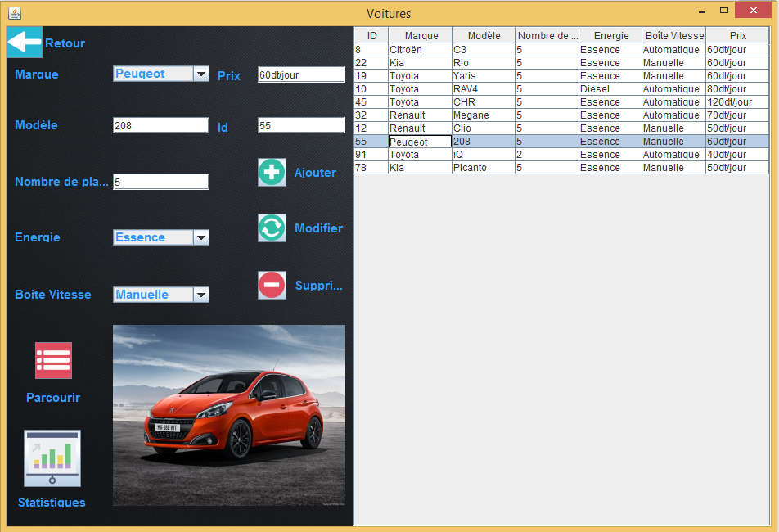Click the seats value 2 in iQ row
Screen dimensions: 779x532
pos(547,155)
